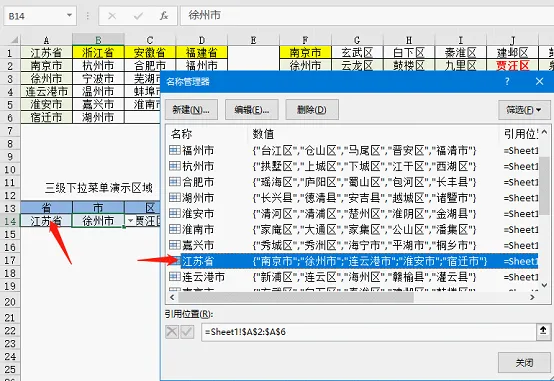Select the 杭州市 name entry

[353, 166]
